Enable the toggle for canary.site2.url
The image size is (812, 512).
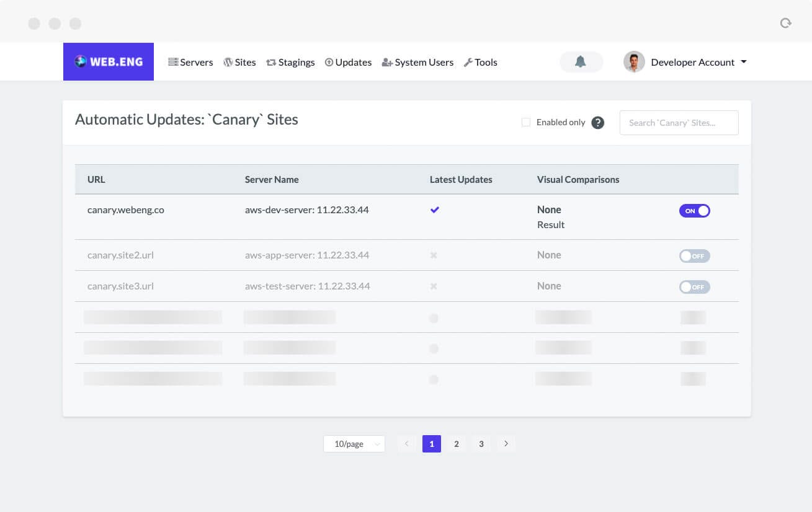[x=694, y=256]
